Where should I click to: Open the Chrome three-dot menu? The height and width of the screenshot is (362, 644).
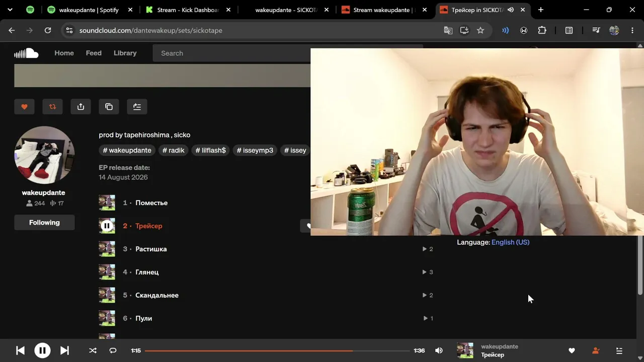pos(632,30)
